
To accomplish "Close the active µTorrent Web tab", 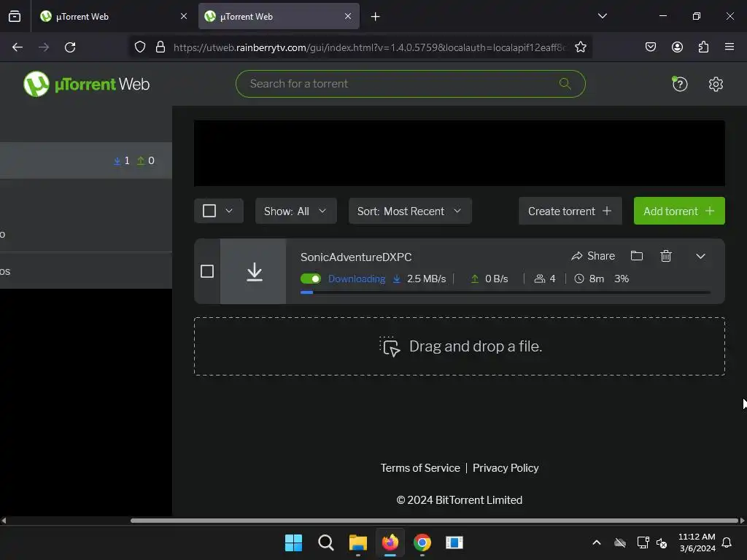I will click(x=348, y=16).
